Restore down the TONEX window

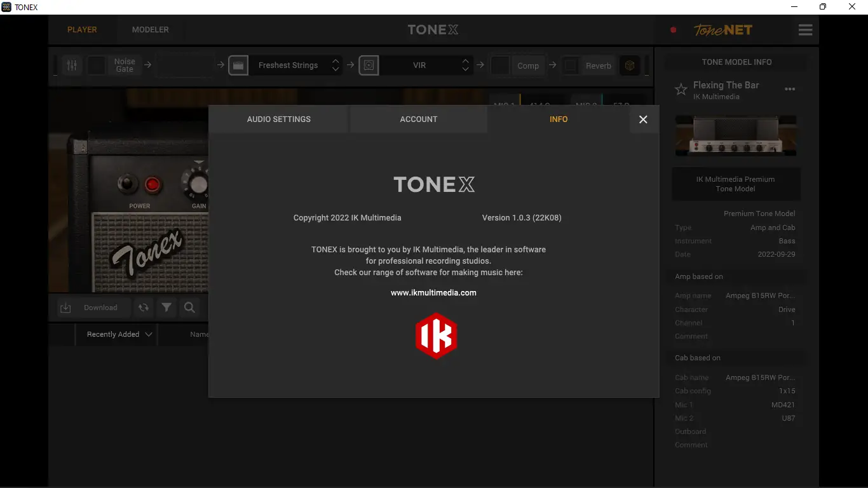click(x=823, y=7)
